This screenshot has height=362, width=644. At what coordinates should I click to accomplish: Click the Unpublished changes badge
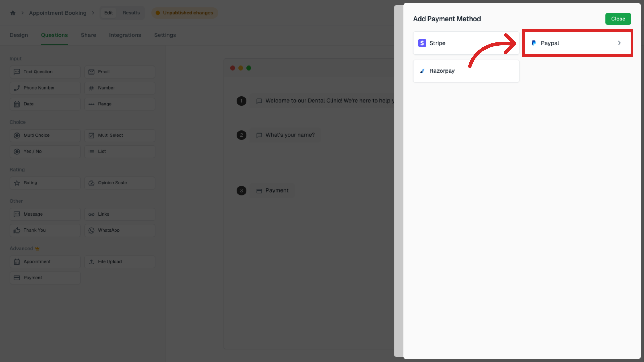click(185, 13)
